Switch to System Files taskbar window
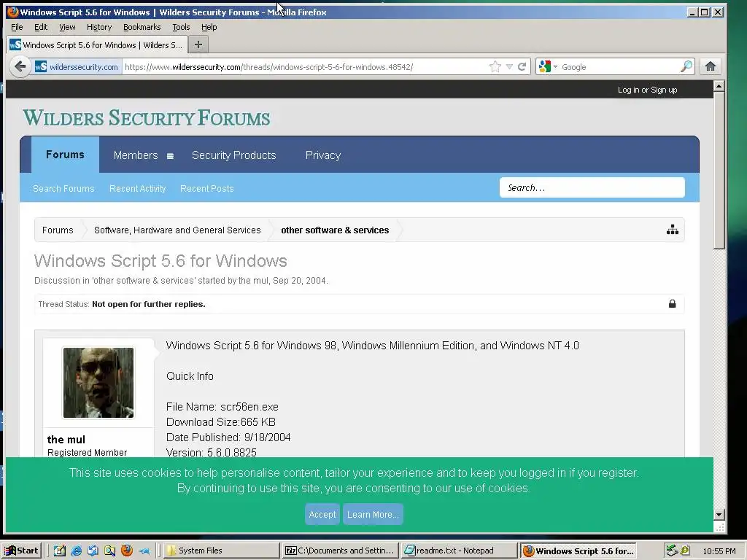Viewport: 747px width, 560px height. (x=222, y=551)
